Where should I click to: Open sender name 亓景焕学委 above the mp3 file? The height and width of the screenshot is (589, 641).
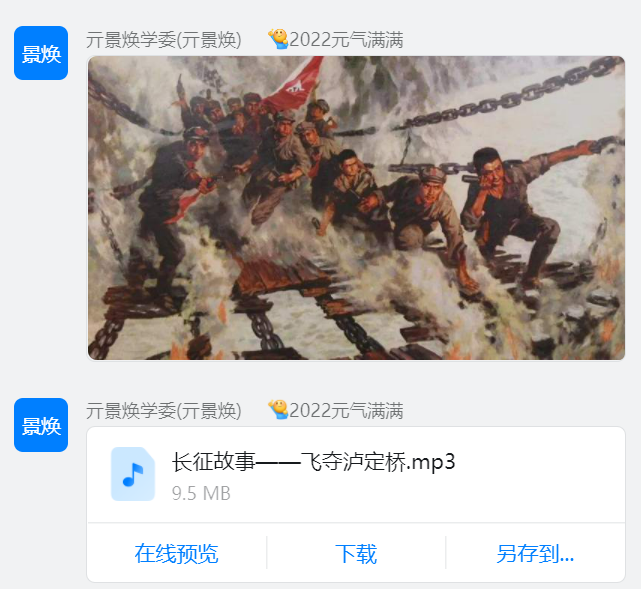coord(164,411)
